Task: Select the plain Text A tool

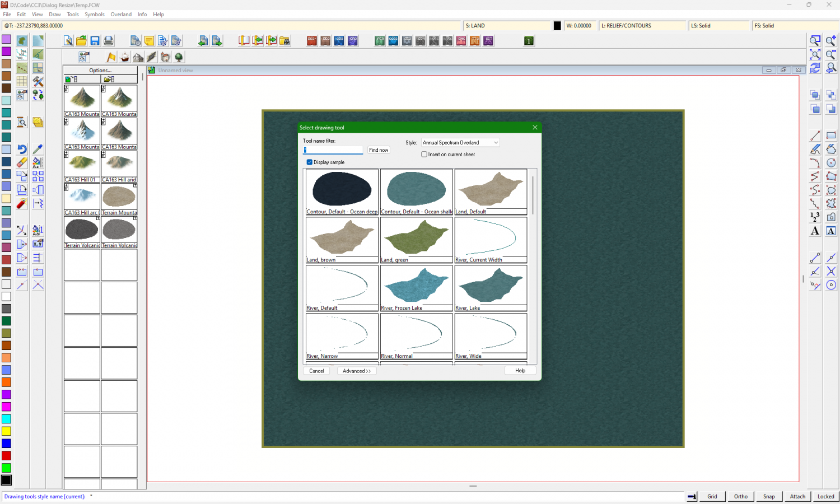Action: point(815,231)
